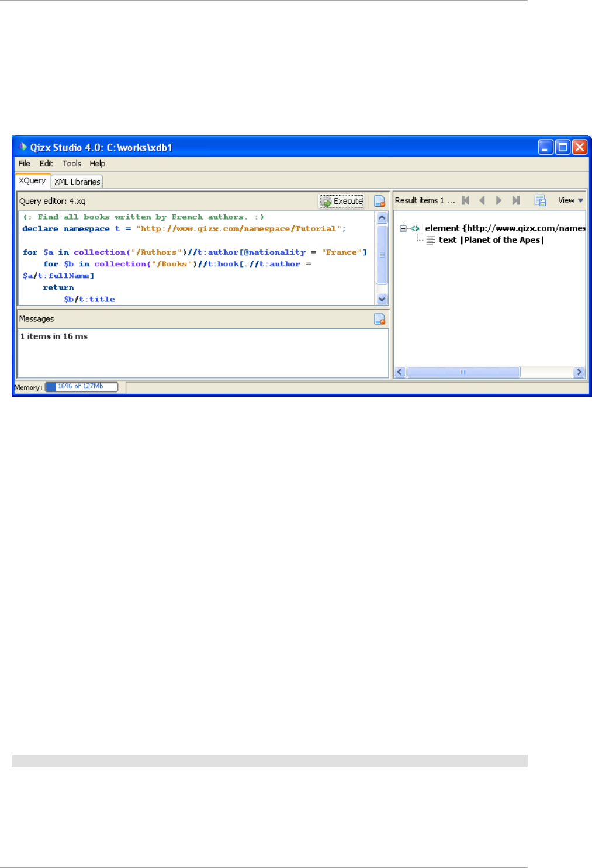This screenshot has height=868, width=592.
Task: Click the save results icon
Action: 540,200
